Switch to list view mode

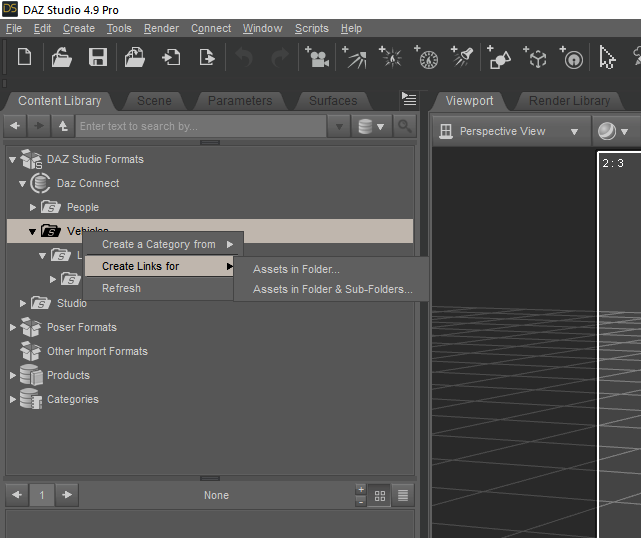403,495
